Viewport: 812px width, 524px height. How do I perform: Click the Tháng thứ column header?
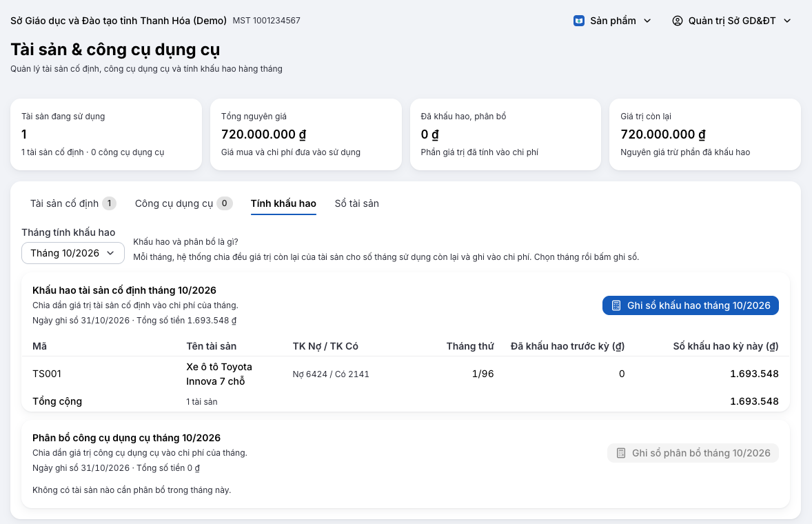[x=470, y=346]
